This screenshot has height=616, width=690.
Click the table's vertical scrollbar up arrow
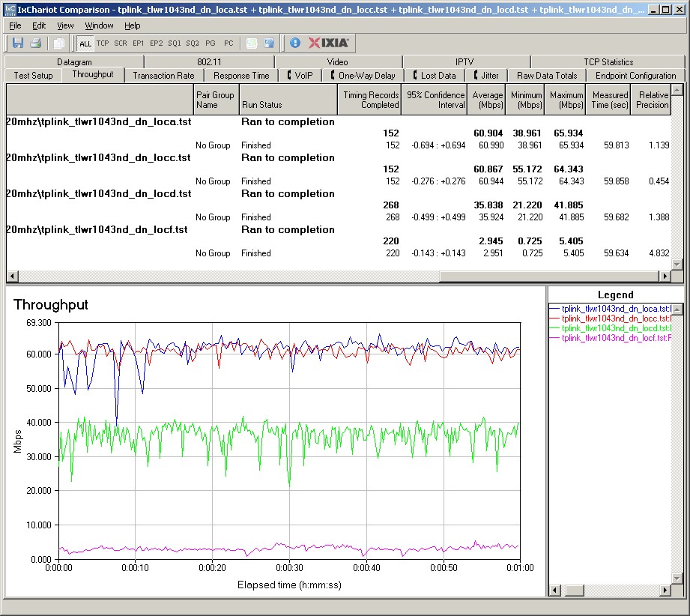(677, 90)
